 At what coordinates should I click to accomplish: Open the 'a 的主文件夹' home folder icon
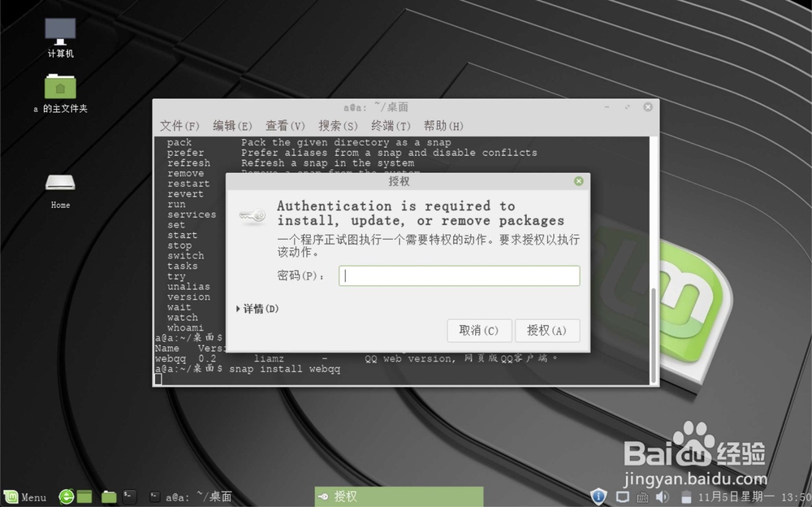(x=60, y=93)
